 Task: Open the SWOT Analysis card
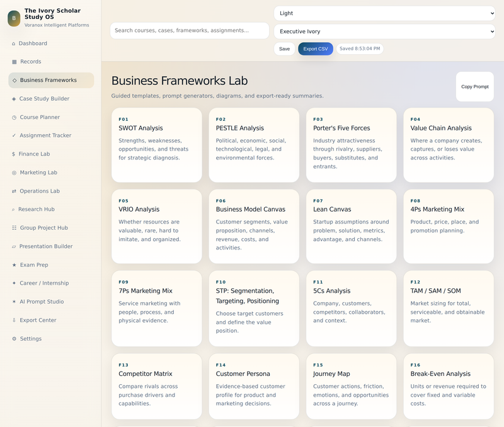pos(156,145)
